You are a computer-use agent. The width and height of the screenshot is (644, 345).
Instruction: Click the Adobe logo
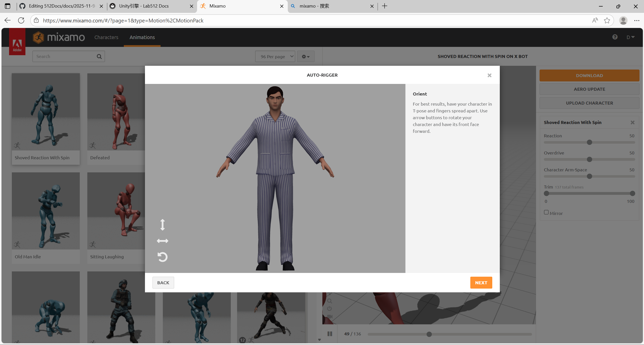[x=17, y=42]
